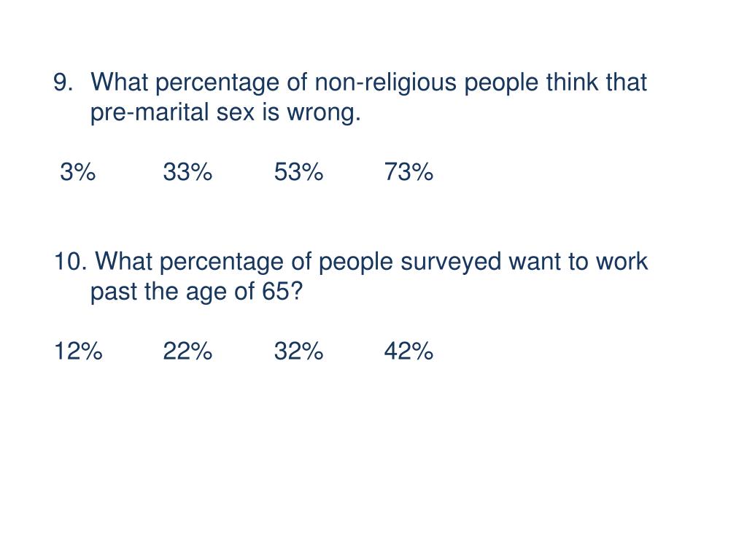The image size is (747, 560).
Task: Select the 73% answer option
Action: 409,173
